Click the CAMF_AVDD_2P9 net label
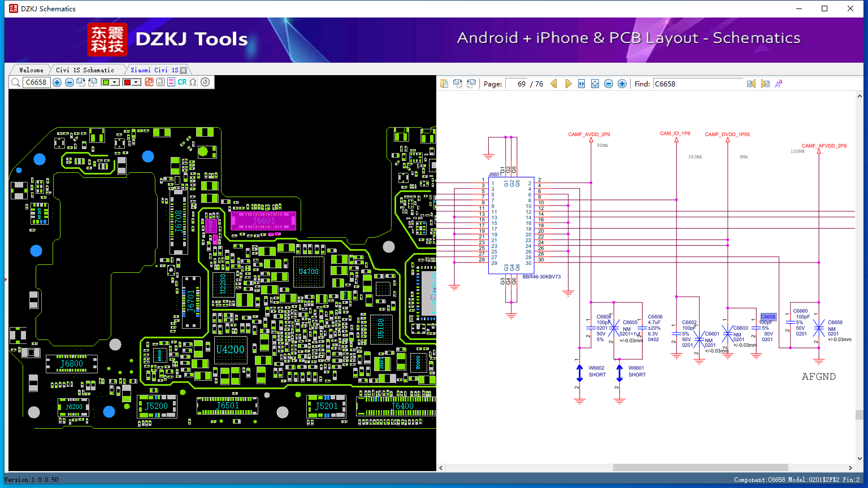The height and width of the screenshot is (488, 868). coord(589,134)
